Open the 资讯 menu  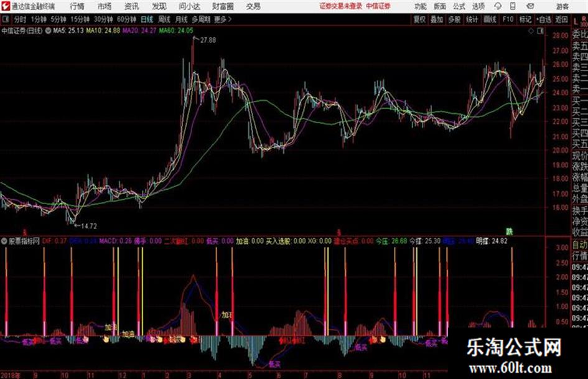(132, 6)
